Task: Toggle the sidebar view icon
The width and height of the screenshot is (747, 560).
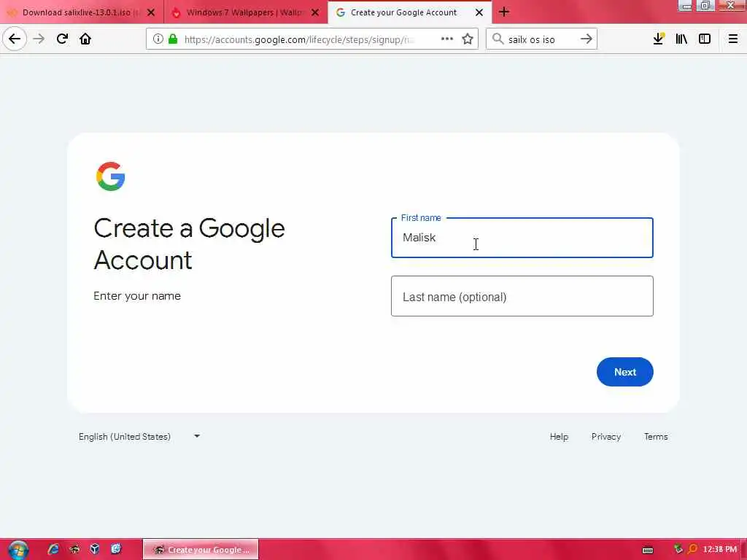Action: coord(705,39)
